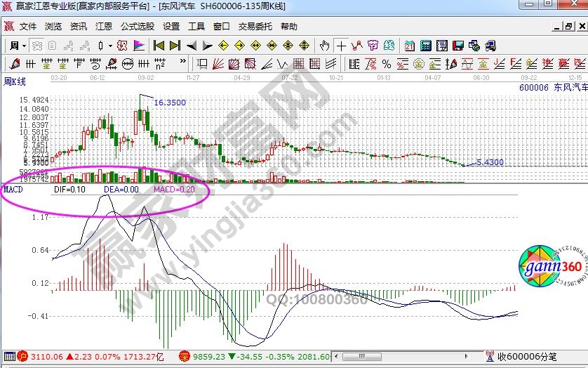
Task: Select the red Gann fan-lines tool
Action: (218, 64)
